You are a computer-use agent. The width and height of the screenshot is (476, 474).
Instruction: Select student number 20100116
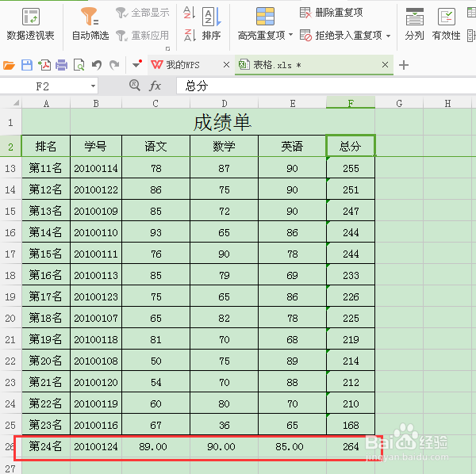[96, 425]
